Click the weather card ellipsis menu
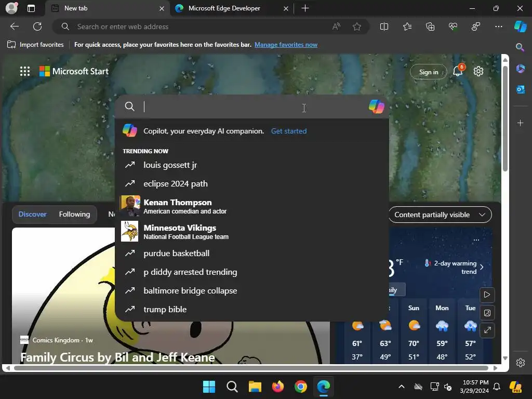The height and width of the screenshot is (399, 532). [x=476, y=240]
